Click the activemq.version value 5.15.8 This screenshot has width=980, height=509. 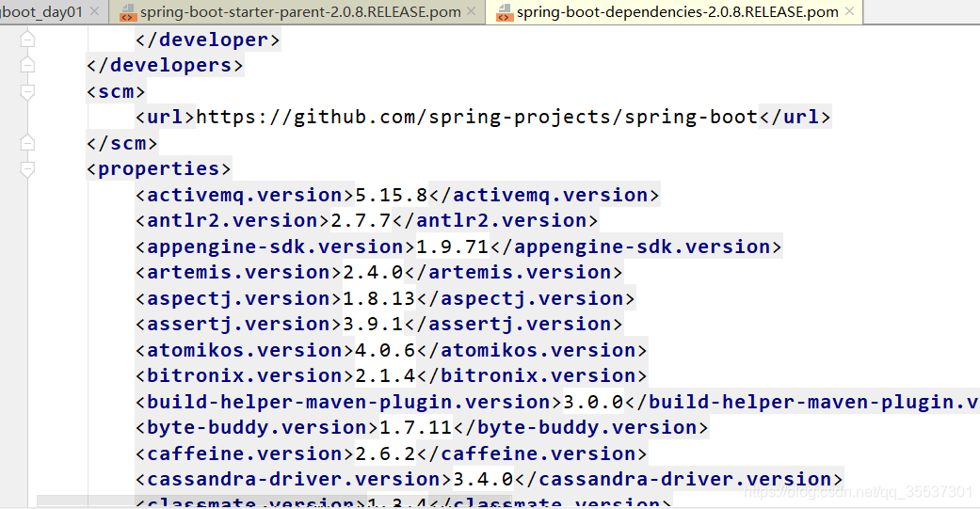392,196
